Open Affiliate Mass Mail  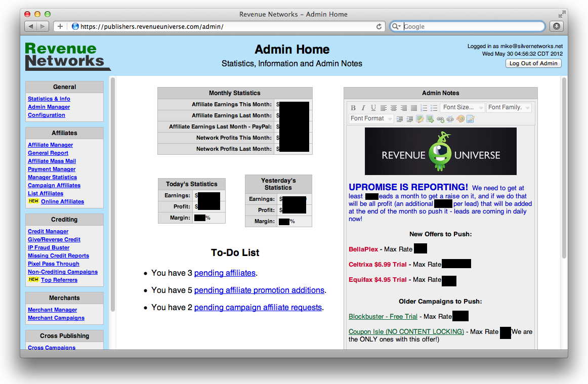[x=52, y=161]
